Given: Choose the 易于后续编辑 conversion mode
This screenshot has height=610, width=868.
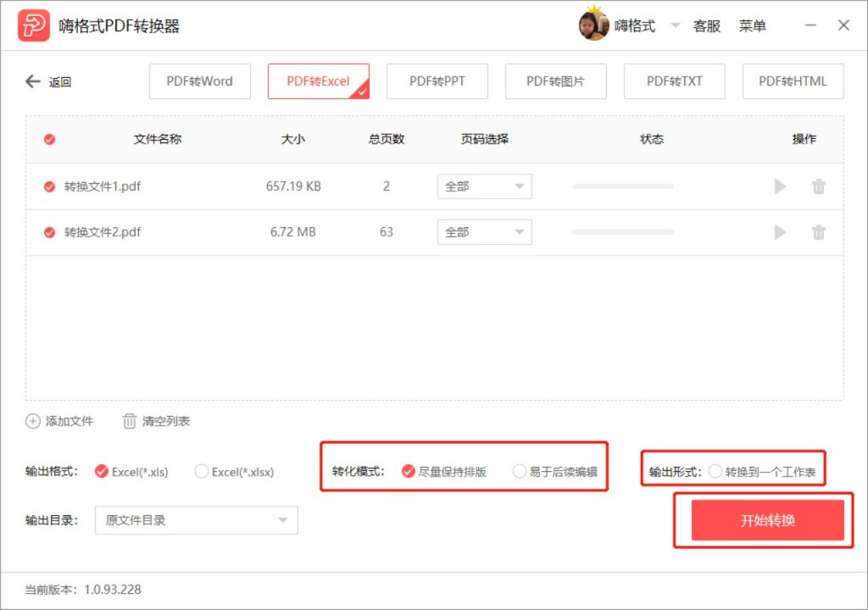Looking at the screenshot, I should coord(519,471).
